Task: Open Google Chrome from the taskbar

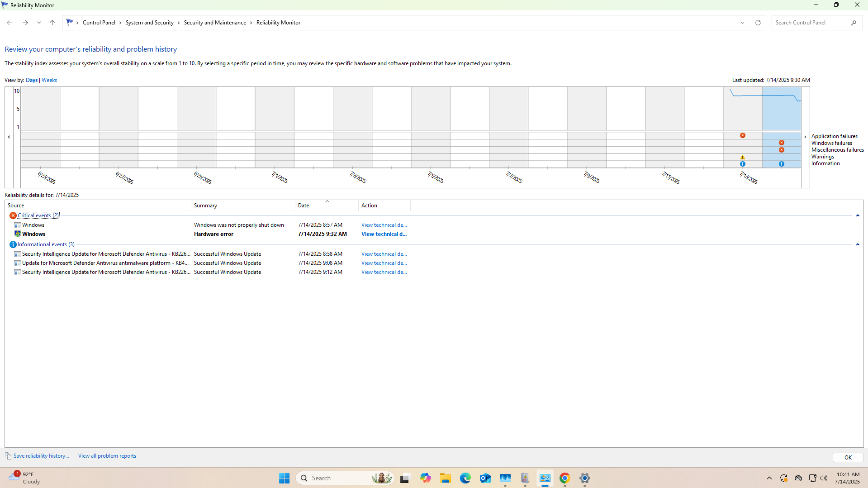Action: coord(564,478)
